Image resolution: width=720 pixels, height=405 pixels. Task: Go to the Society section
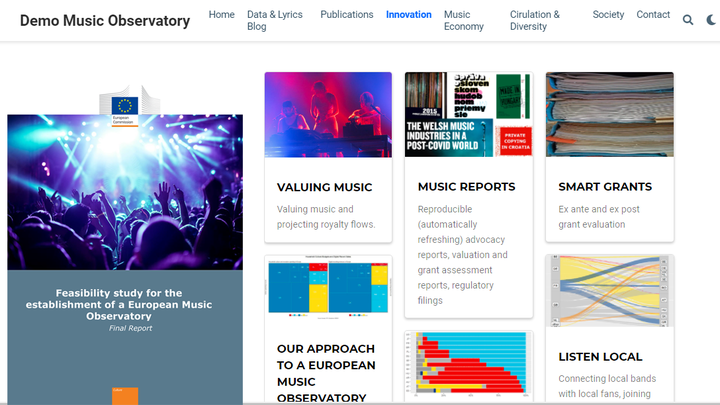[608, 15]
